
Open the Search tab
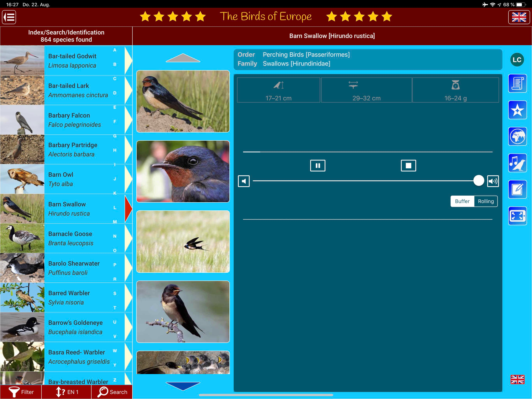[112, 392]
